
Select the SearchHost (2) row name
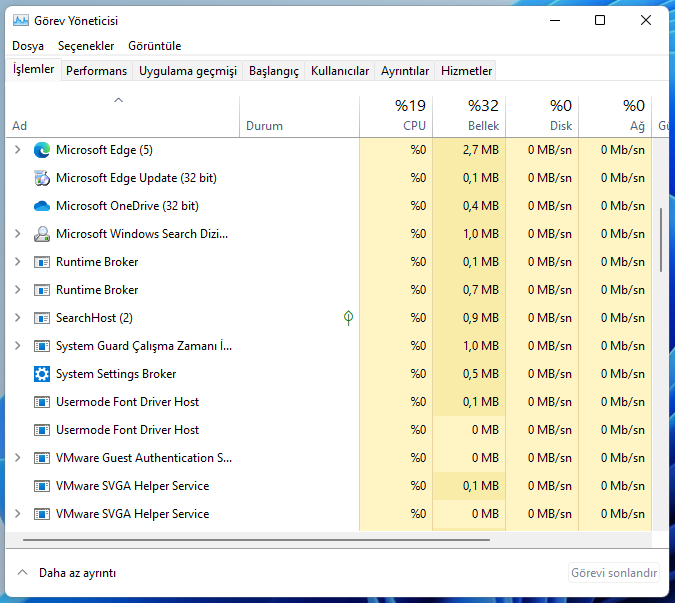[94, 318]
